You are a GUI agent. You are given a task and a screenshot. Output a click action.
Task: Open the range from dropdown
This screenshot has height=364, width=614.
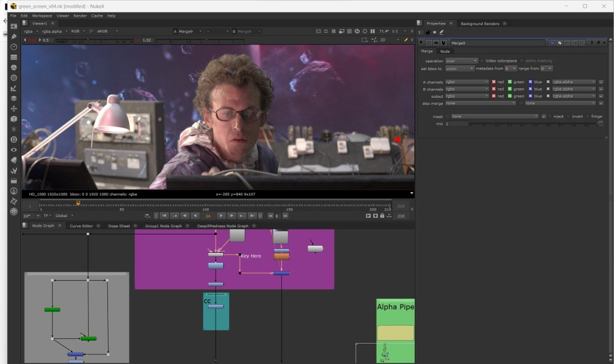point(546,68)
